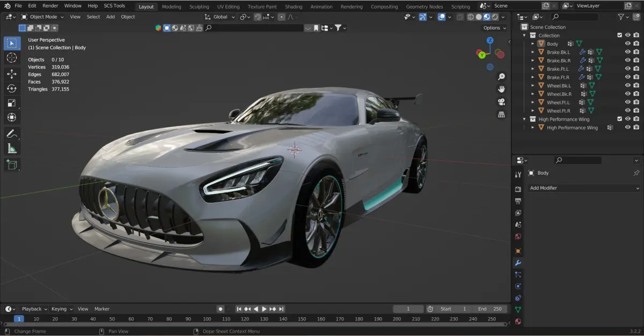This screenshot has height=336, width=644.
Task: Open the Render properties tab icon
Action: coord(518,189)
